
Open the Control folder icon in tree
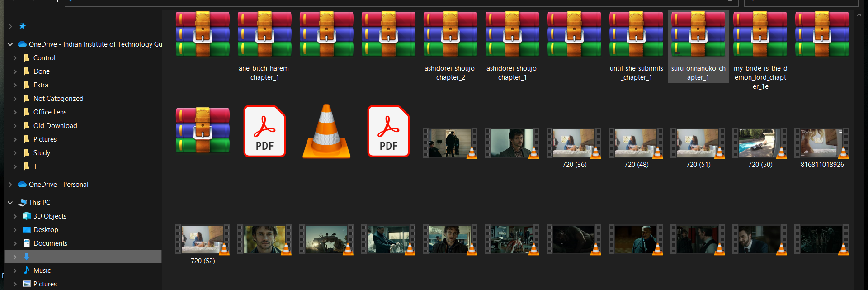26,57
